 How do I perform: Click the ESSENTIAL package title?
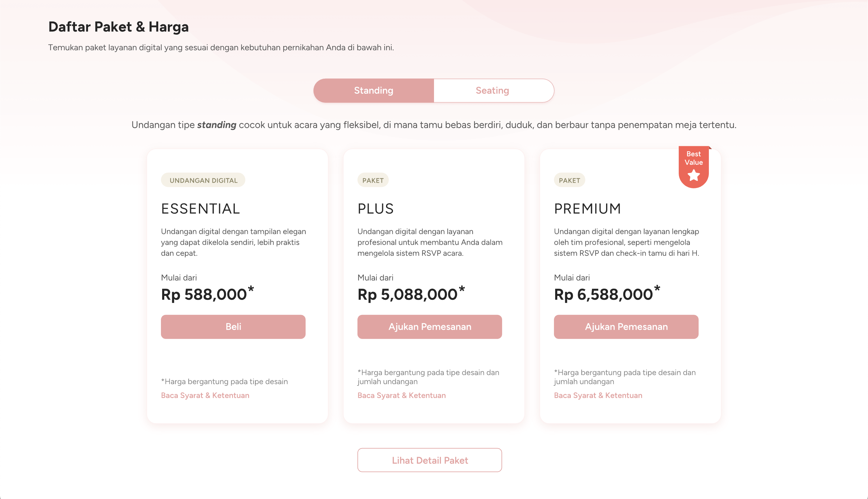[200, 209]
